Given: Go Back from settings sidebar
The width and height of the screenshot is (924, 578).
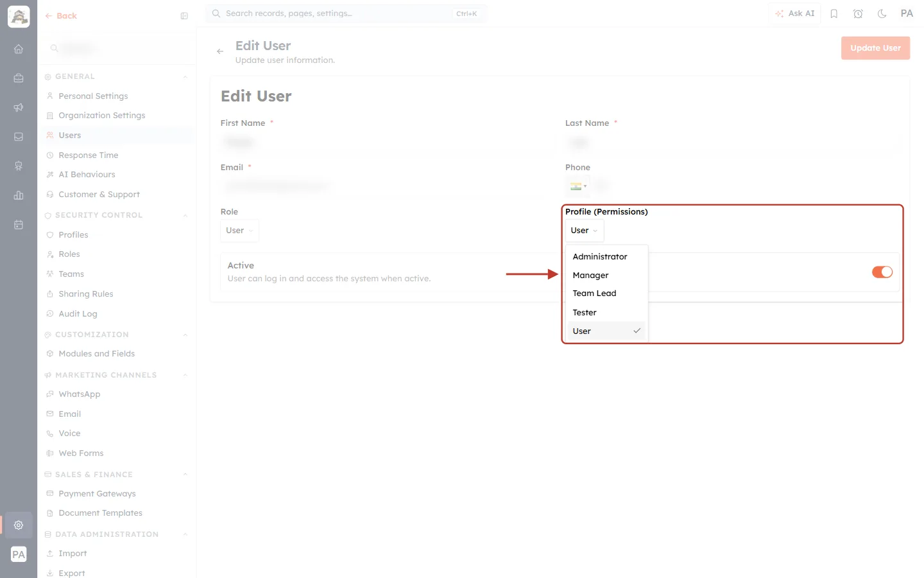Looking at the screenshot, I should (61, 16).
